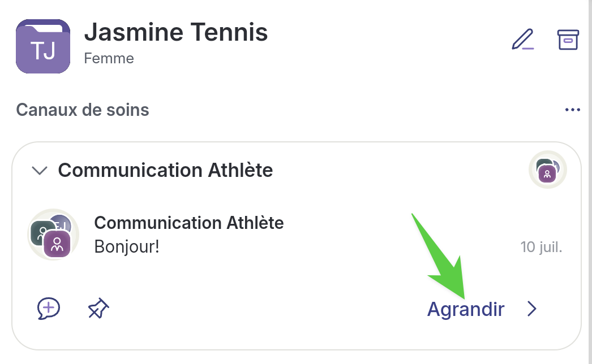Click the 10 juil. message date
The height and width of the screenshot is (364, 592).
click(541, 247)
